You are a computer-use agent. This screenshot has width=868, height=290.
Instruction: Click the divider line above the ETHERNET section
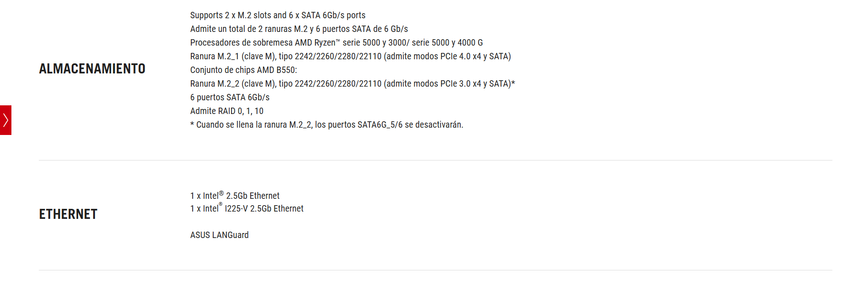click(x=435, y=160)
